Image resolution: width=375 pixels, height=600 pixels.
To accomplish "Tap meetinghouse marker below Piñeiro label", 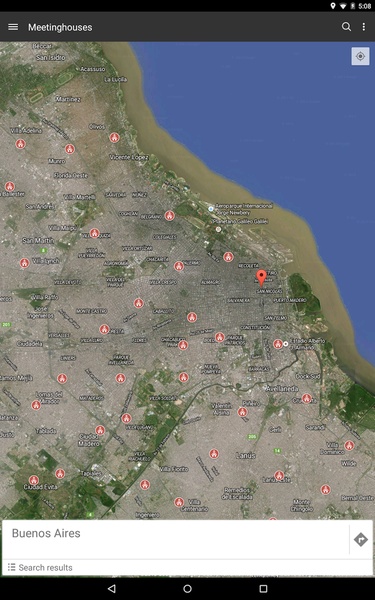I will click(x=242, y=412).
